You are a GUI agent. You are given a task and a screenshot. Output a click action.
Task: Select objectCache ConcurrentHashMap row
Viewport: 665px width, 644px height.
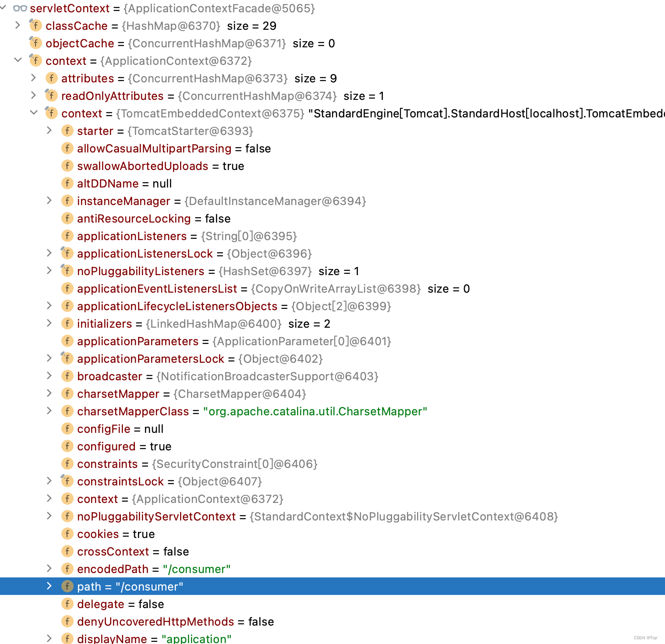[332, 43]
